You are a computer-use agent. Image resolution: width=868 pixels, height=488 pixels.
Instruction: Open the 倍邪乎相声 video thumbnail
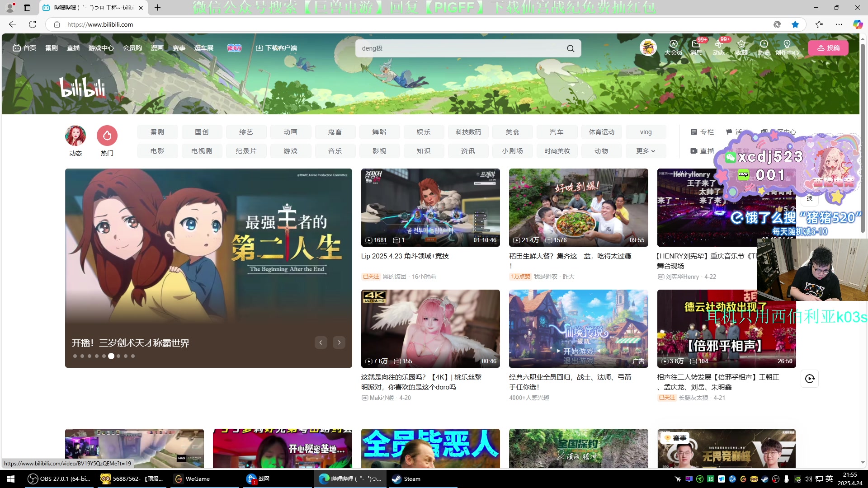726,328
